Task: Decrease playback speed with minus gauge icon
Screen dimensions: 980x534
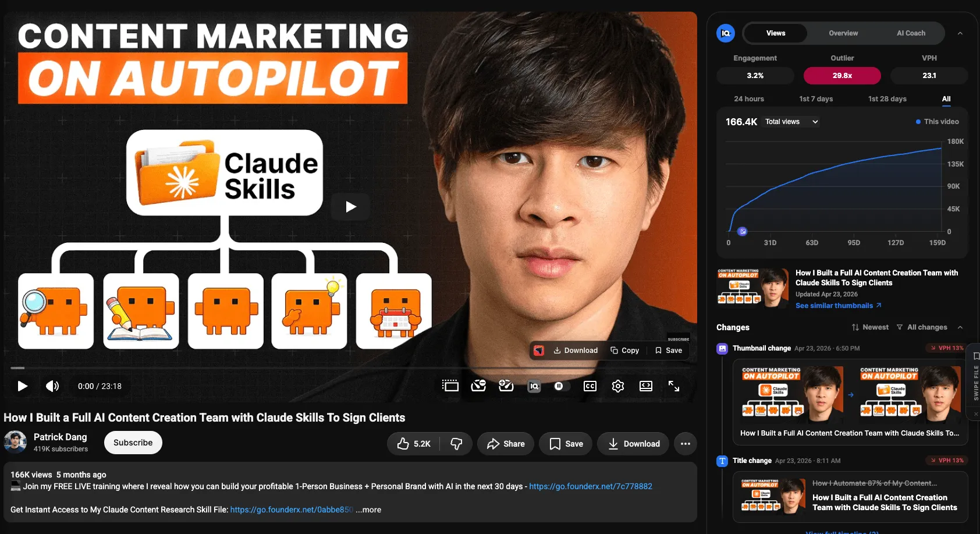Action: pyautogui.click(x=478, y=386)
